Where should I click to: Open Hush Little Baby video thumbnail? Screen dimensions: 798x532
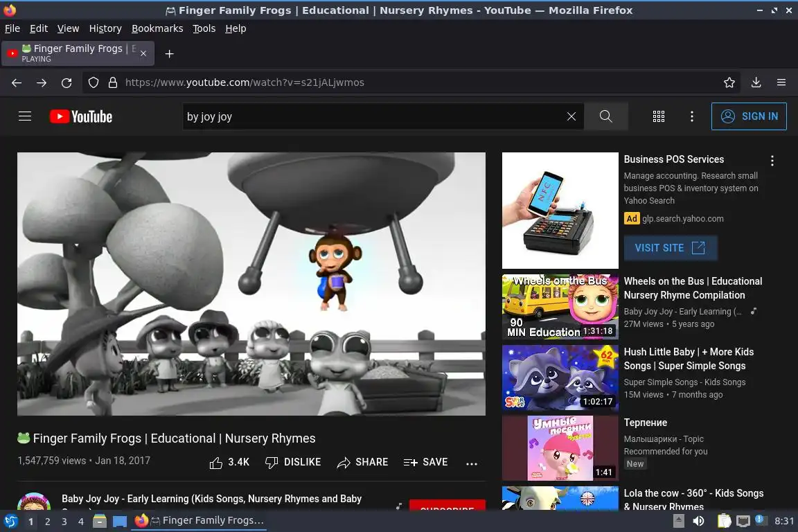[560, 378]
